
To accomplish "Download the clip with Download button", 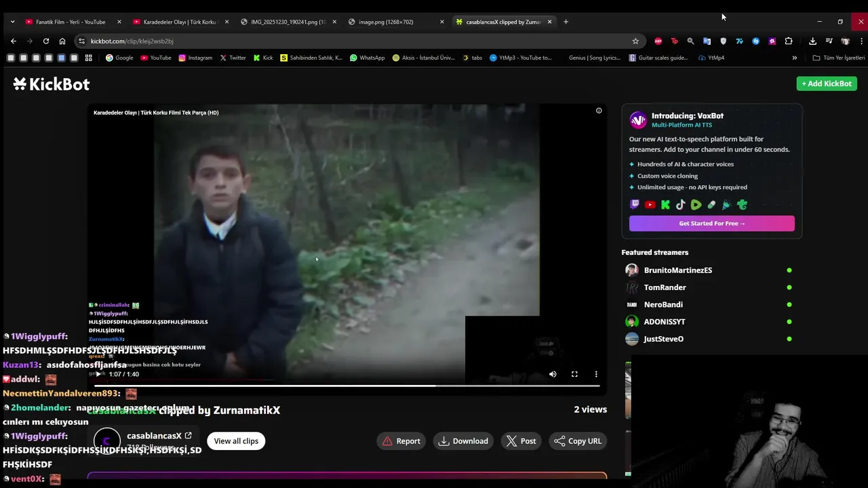I will (463, 441).
